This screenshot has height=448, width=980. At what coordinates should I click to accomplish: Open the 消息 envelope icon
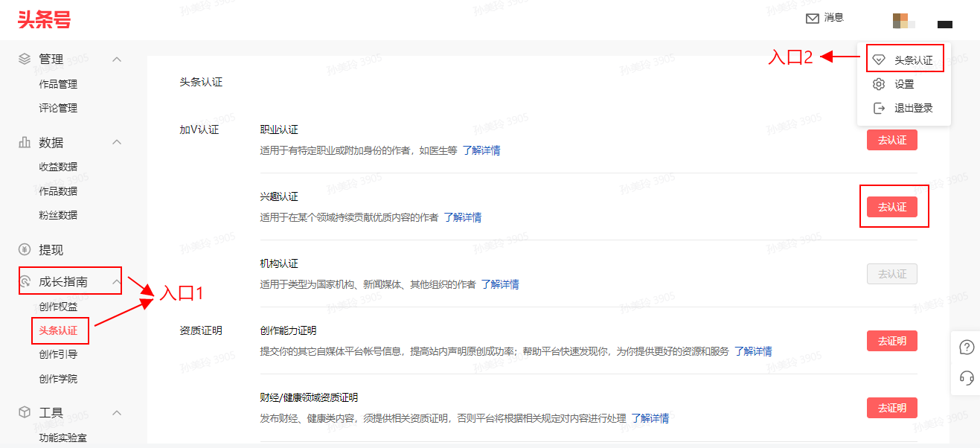(x=813, y=19)
